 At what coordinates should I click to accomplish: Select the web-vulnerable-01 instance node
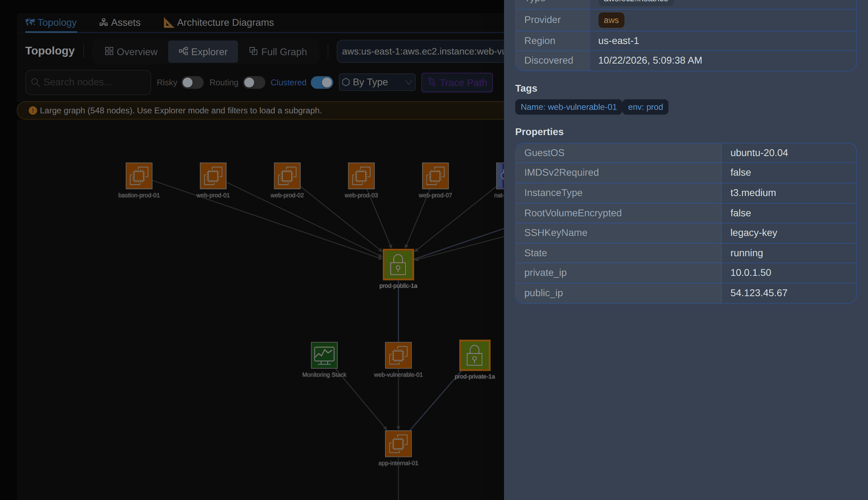coord(398,355)
